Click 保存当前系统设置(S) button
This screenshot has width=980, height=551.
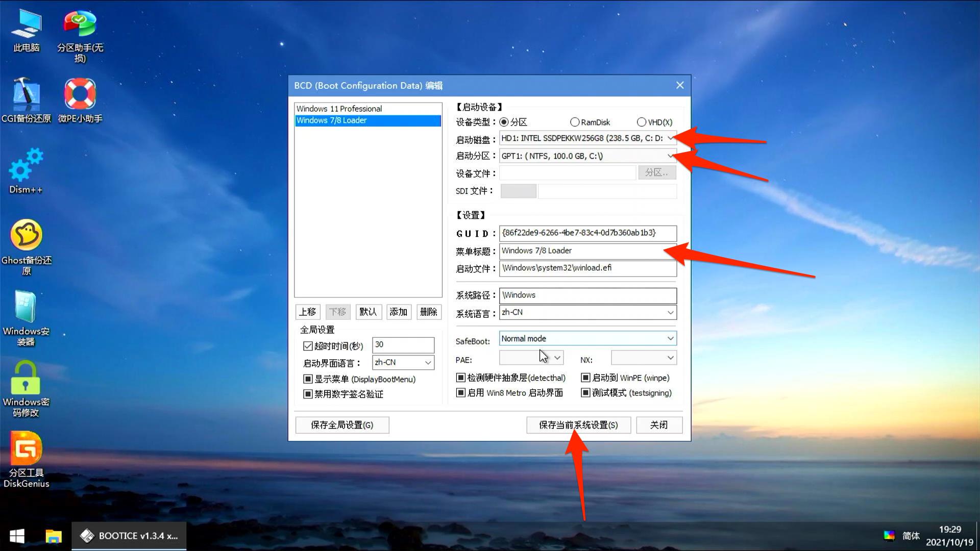click(578, 425)
